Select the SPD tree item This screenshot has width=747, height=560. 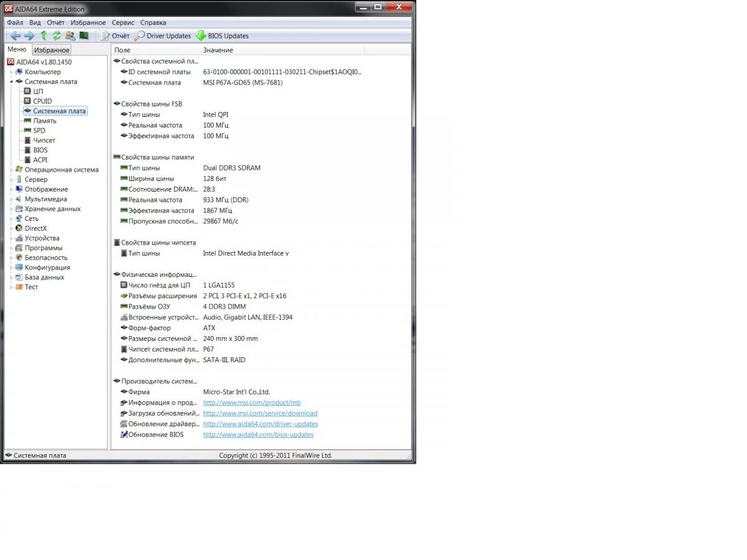click(39, 131)
